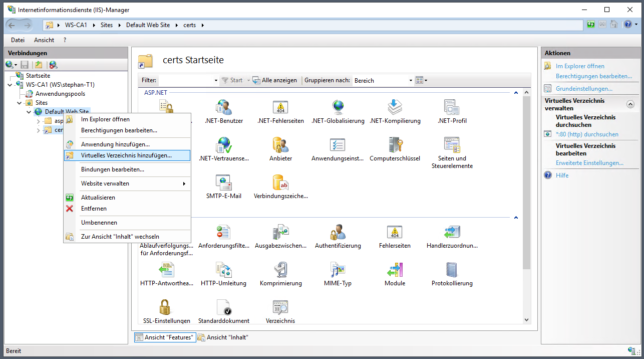Open the .NET-Benutzer feature icon
644x359 pixels.
[223, 111]
